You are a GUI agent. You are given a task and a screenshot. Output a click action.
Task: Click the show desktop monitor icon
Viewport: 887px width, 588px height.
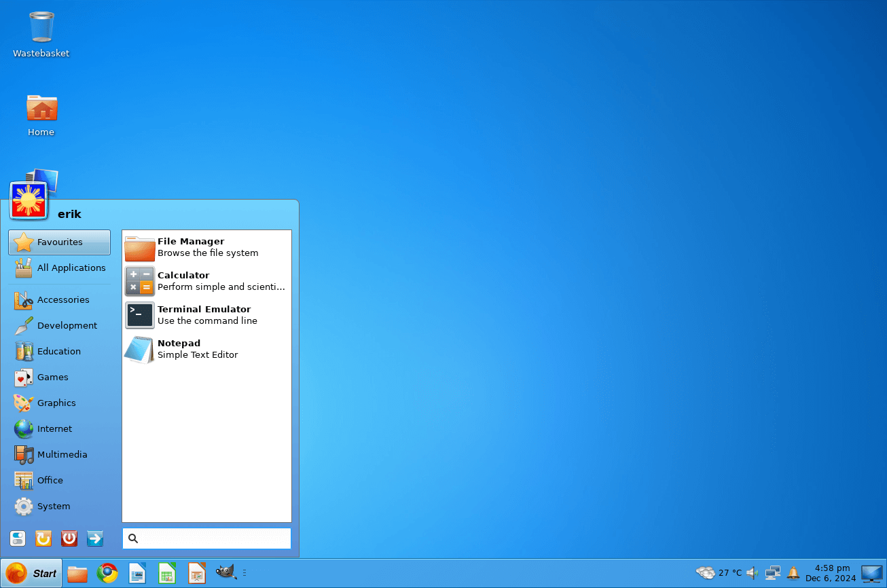click(872, 574)
